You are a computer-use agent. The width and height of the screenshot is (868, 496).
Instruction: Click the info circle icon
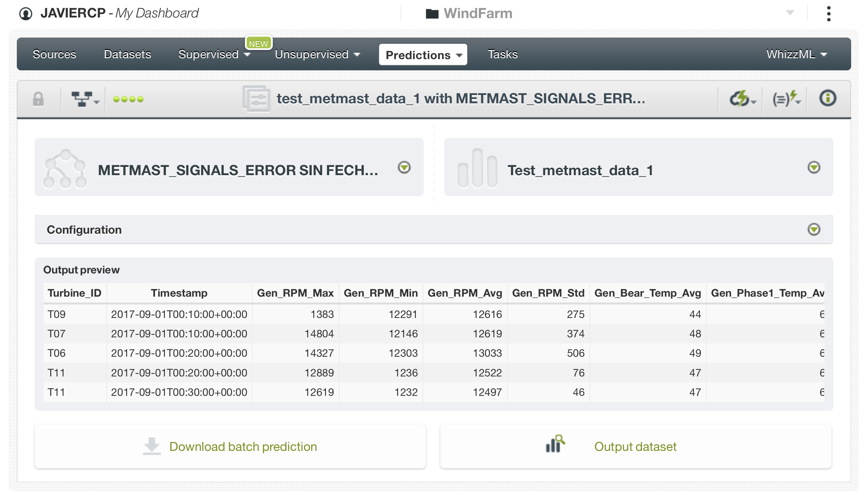828,99
